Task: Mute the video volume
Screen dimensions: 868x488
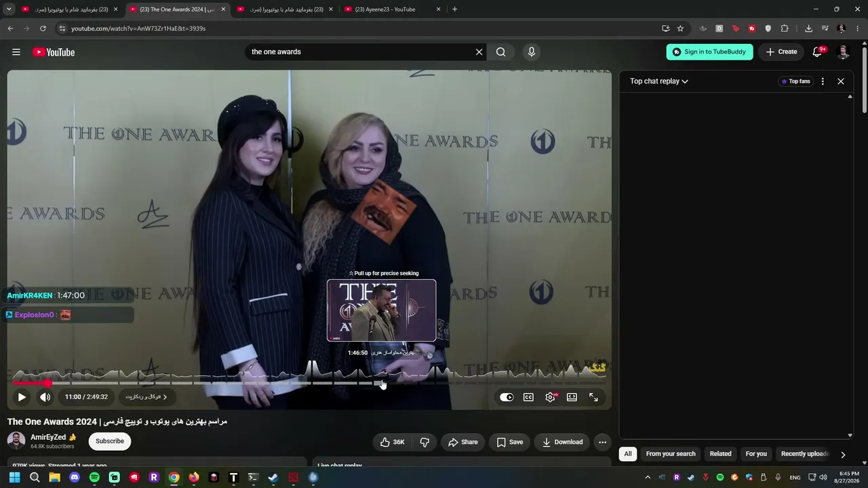Action: [x=45, y=397]
